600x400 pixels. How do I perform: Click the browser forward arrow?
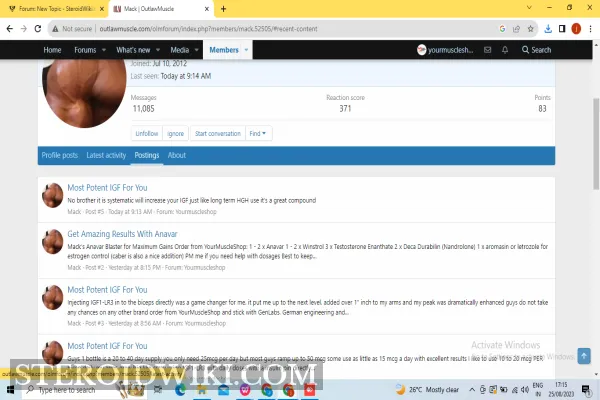click(24, 29)
